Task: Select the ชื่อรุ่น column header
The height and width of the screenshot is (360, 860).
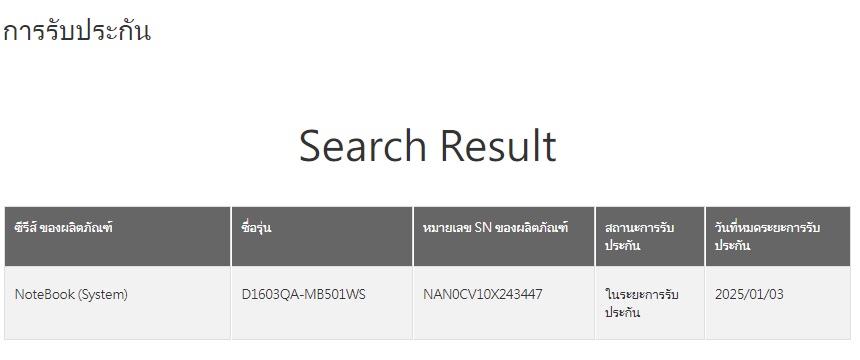Action: 322,237
